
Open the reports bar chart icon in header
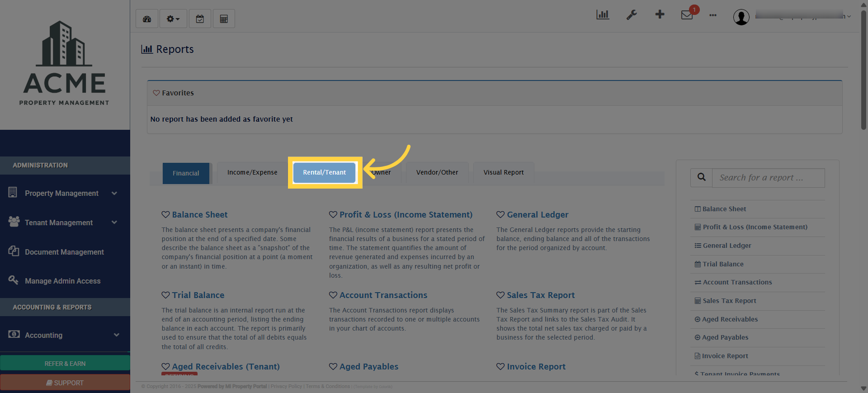[x=603, y=15]
